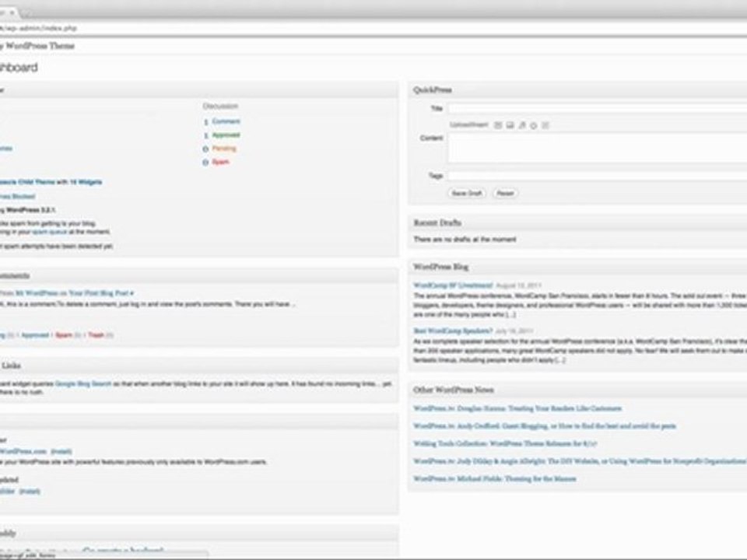747x560 pixels.
Task: Click inside the QuickPress Content box
Action: pos(597,148)
